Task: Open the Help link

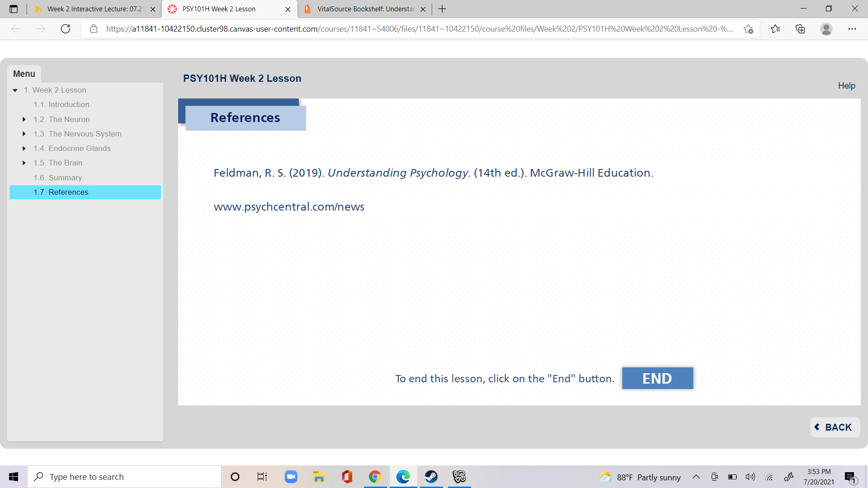Action: 846,85
